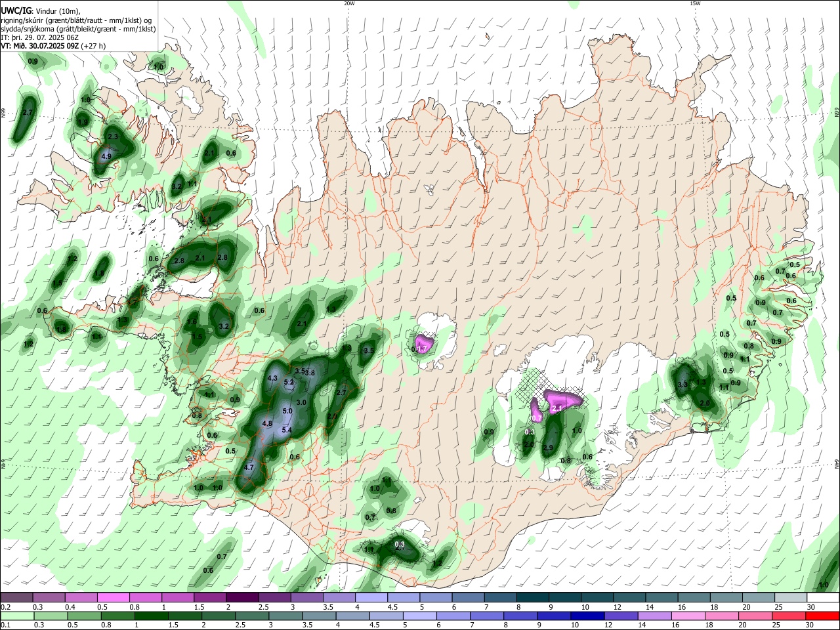Click the IT initial time line 29.07.2025 06Z
The width and height of the screenshot is (840, 630).
pyautogui.click(x=39, y=37)
